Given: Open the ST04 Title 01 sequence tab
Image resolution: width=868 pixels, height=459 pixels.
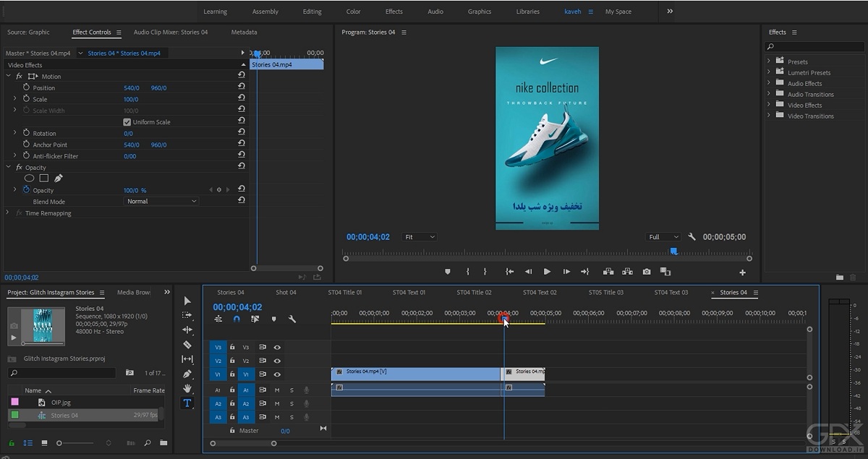Looking at the screenshot, I should click(345, 293).
